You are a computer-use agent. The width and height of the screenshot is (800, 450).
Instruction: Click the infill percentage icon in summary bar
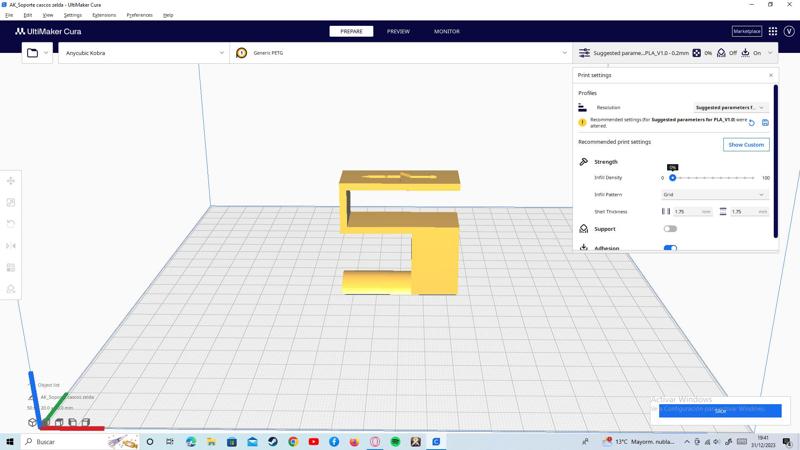click(696, 53)
